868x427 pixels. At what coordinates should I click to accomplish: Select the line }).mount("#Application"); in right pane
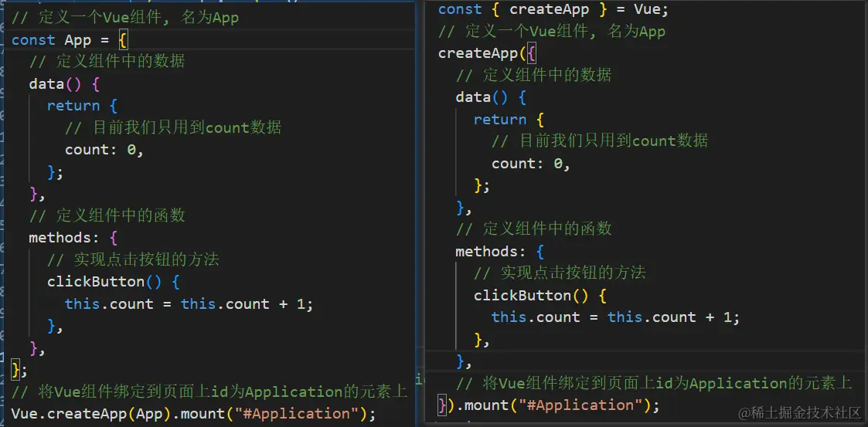click(x=549, y=405)
